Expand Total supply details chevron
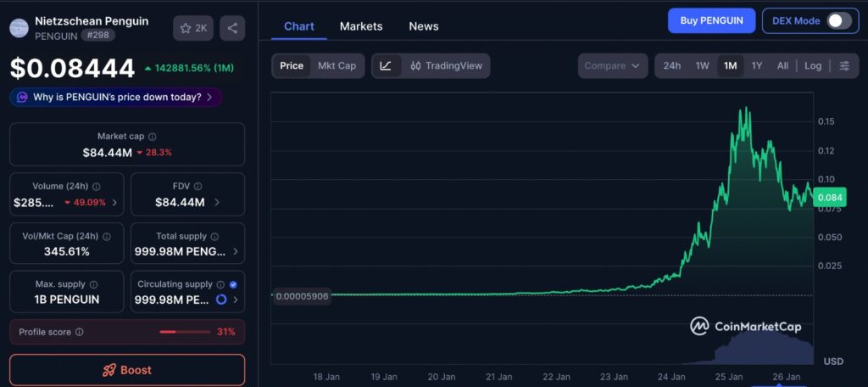Image resolution: width=868 pixels, height=387 pixels. click(236, 252)
